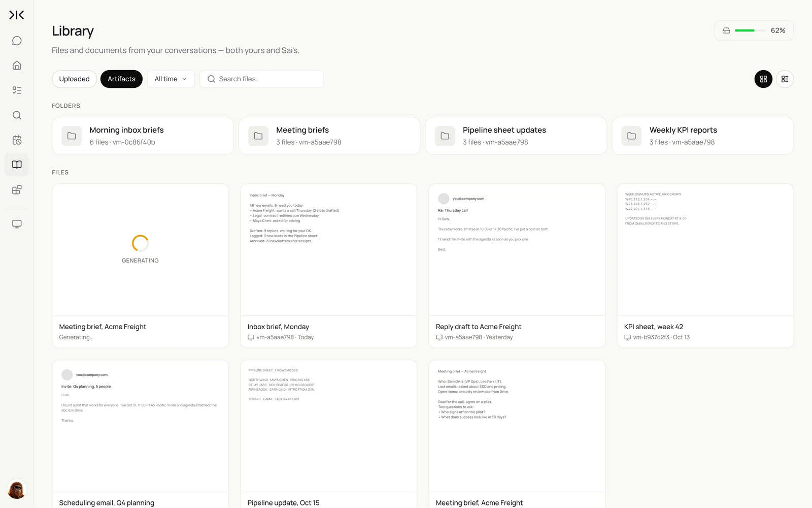Click the Library page heading
Image resolution: width=812 pixels, height=508 pixels.
(73, 31)
